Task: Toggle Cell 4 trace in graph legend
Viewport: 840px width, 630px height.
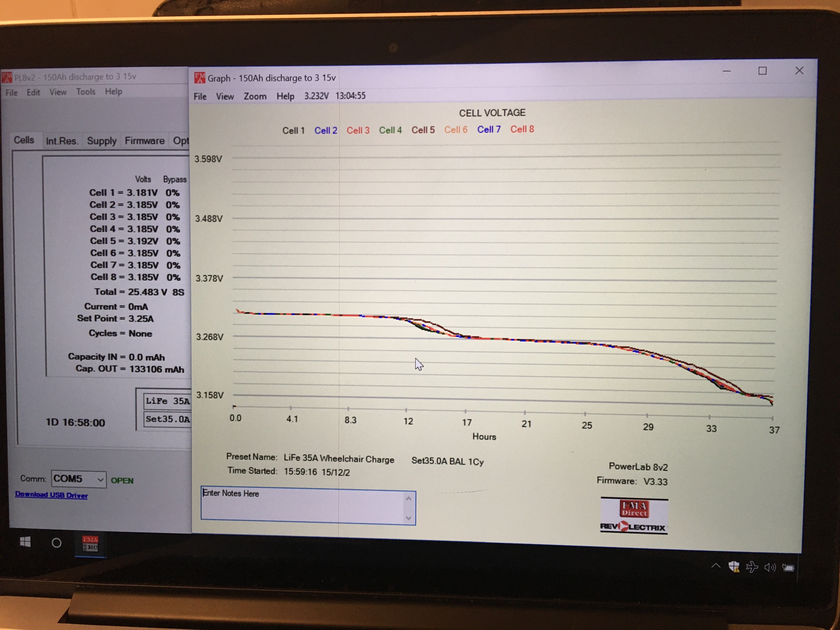Action: 390,130
